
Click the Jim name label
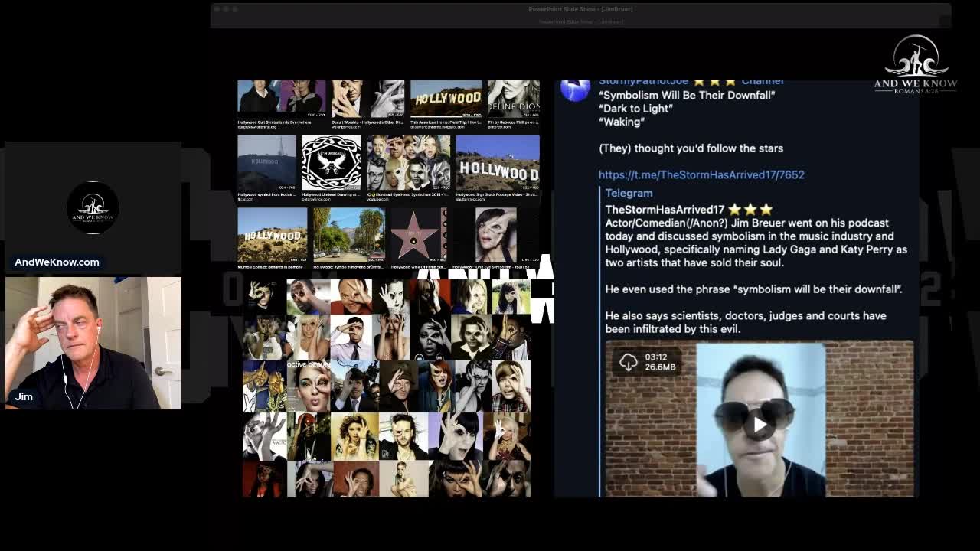(x=24, y=396)
